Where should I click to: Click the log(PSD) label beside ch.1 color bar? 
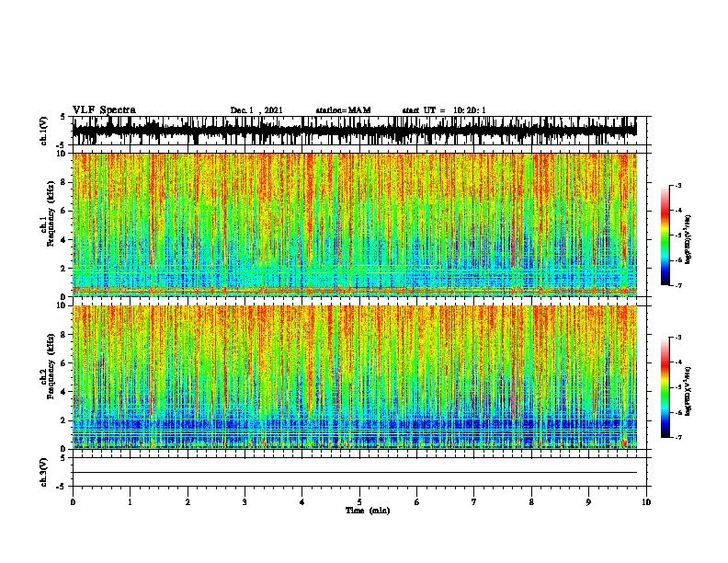(688, 240)
